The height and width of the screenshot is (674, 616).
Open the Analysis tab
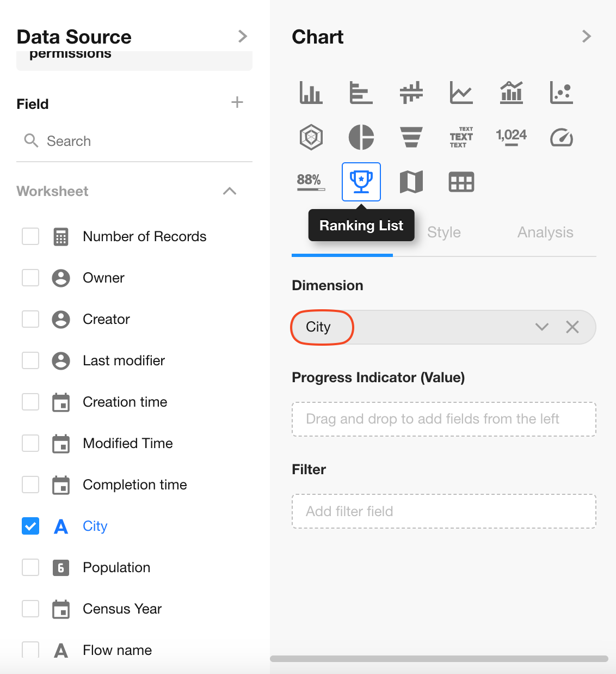pyautogui.click(x=545, y=232)
